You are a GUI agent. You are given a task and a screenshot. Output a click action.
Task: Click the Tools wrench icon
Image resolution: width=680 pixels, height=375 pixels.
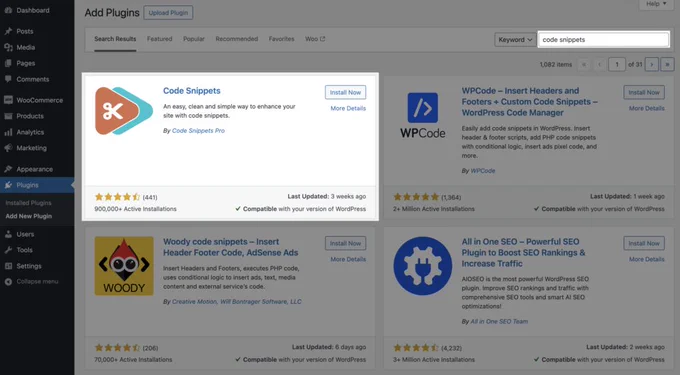pos(8,250)
